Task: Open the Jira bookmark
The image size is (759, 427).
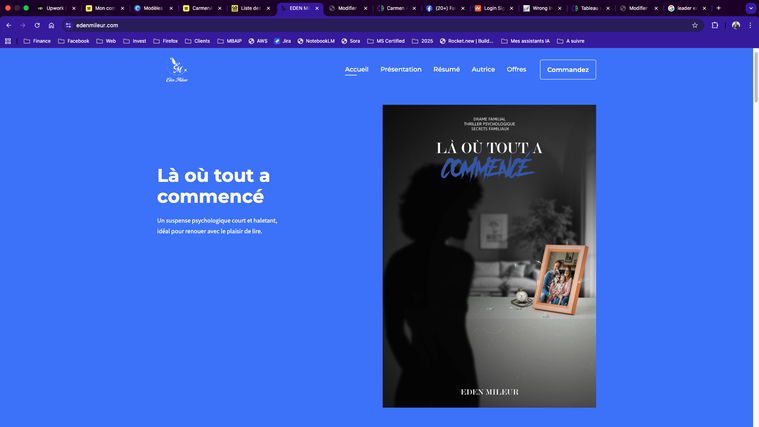Action: point(282,41)
